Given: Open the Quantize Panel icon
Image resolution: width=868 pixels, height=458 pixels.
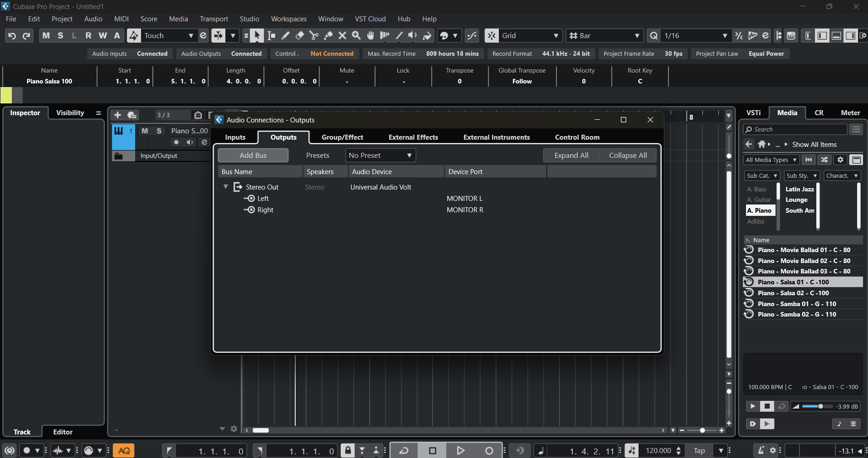Looking at the screenshot, I should pyautogui.click(x=766, y=36).
